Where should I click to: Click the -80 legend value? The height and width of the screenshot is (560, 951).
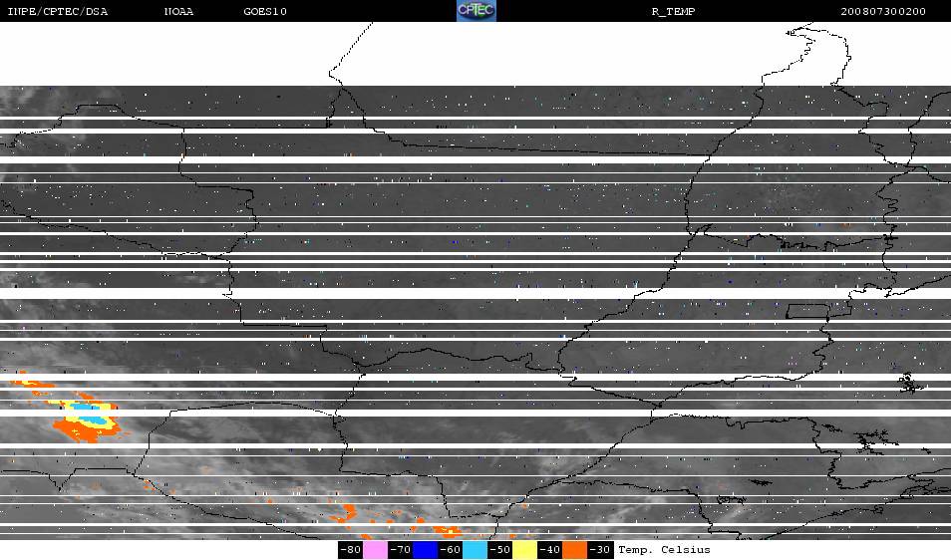tap(351, 550)
